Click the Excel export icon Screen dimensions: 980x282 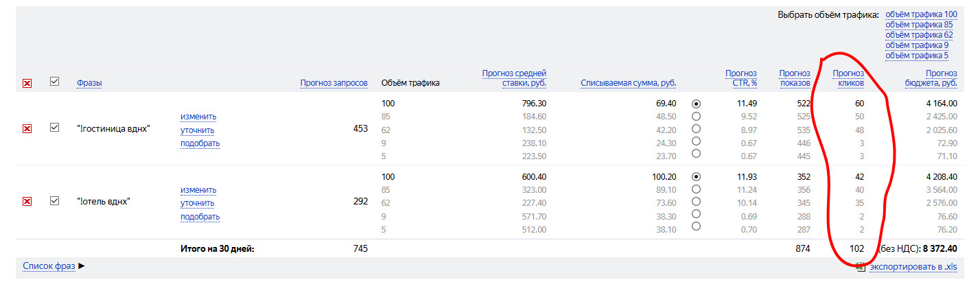tap(861, 267)
